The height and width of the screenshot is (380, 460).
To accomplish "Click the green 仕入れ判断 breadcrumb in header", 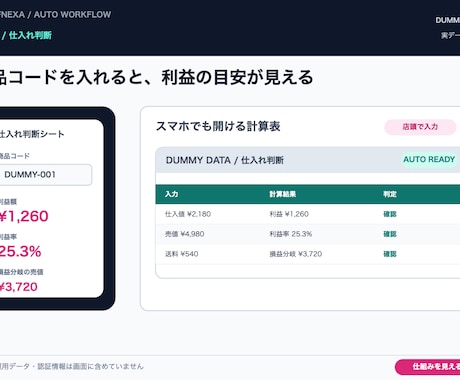I will 30,35.
